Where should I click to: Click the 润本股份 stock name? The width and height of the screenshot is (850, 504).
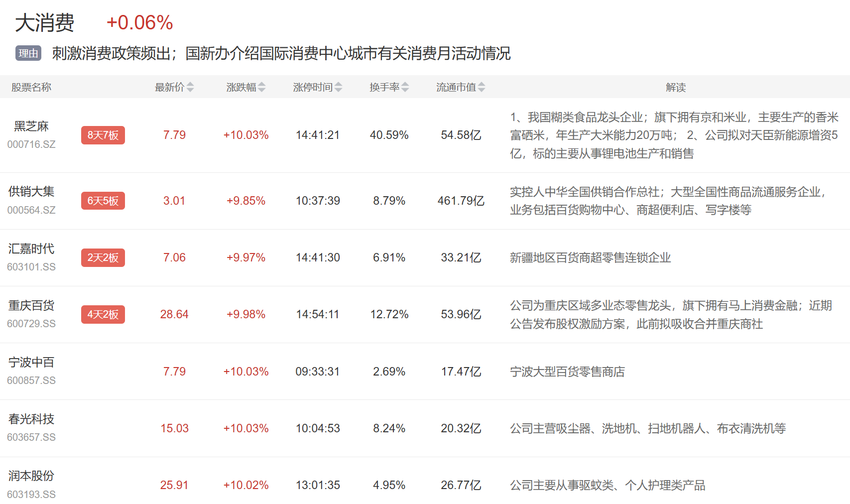[x=31, y=476]
